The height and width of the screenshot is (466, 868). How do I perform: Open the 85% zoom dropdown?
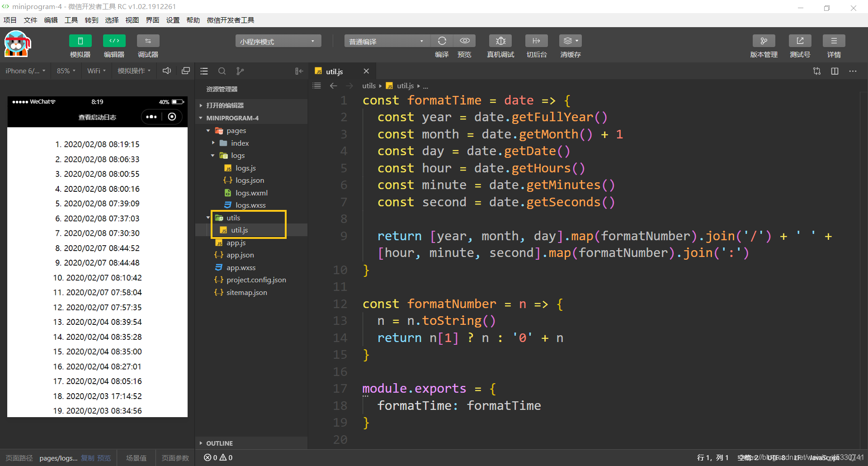coord(66,71)
